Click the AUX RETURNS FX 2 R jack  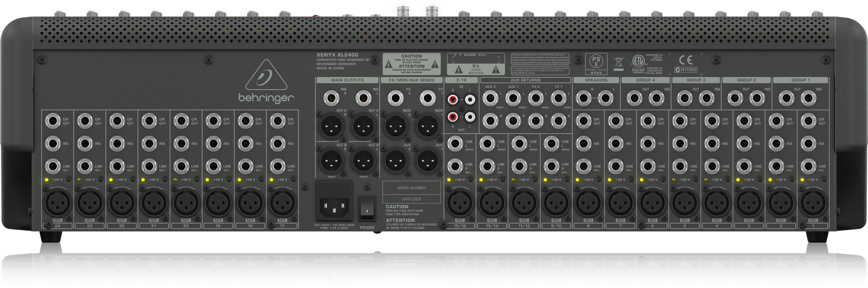(x=536, y=120)
